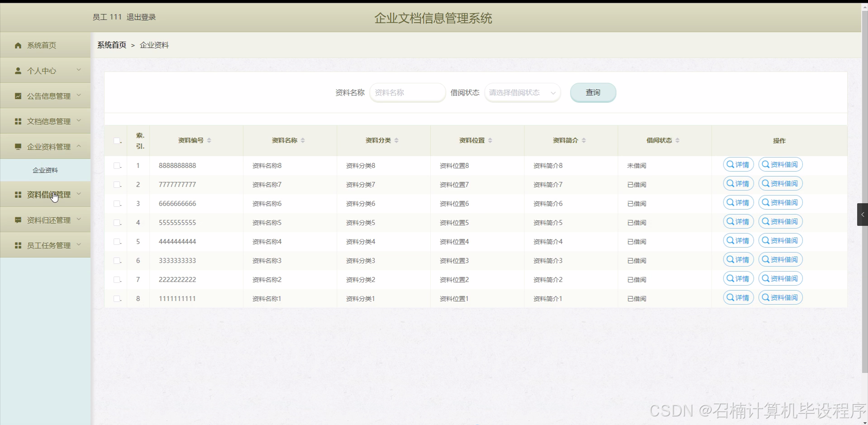This screenshot has height=425, width=868.
Task: Check the checkbox for row 5555555555
Action: pos(117,223)
